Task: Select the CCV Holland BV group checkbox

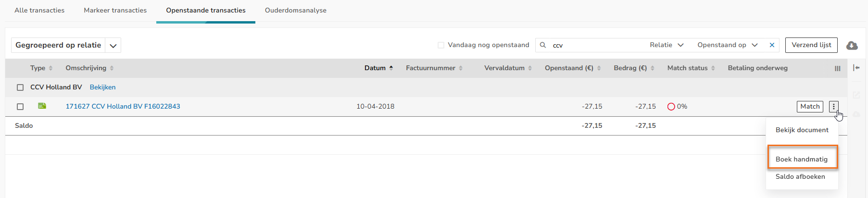Action: click(x=20, y=87)
